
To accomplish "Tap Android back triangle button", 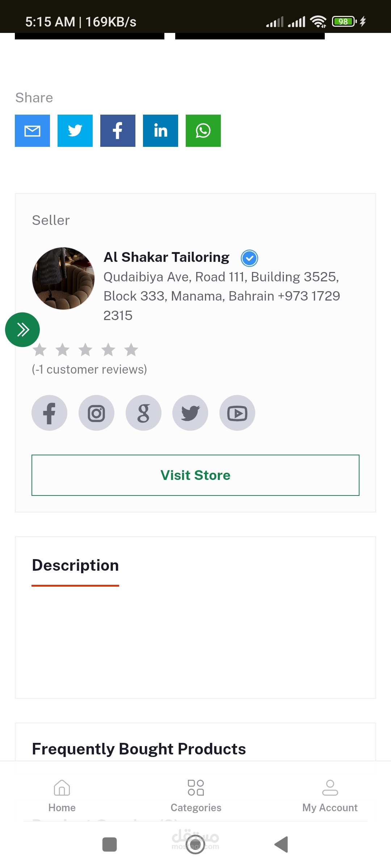I will pos(281,844).
